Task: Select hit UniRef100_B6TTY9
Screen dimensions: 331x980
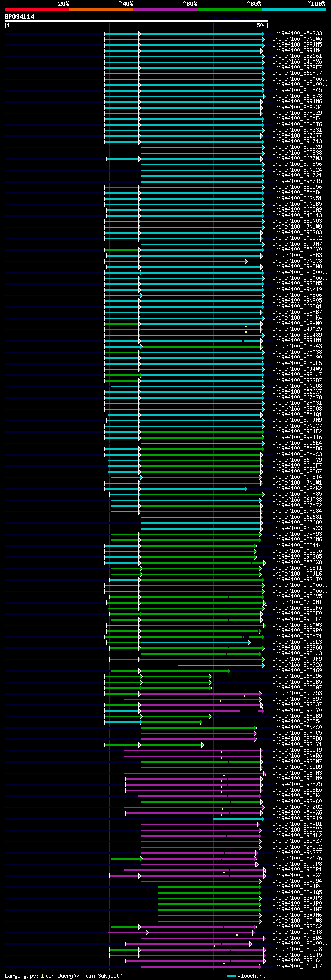Action: 297,460
